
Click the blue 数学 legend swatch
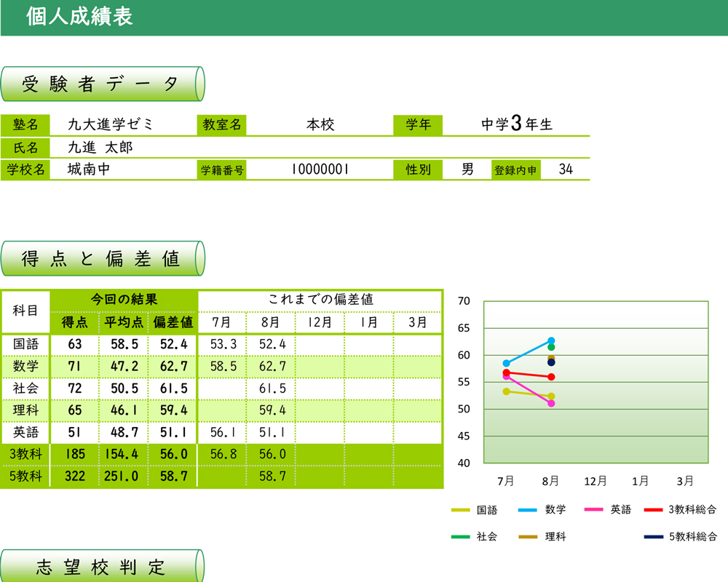(x=528, y=510)
